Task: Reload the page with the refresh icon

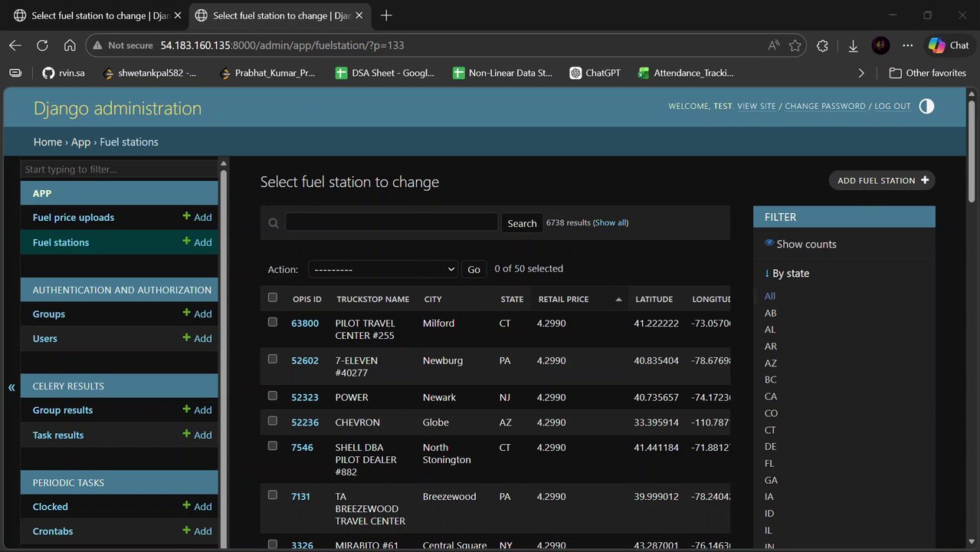Action: pos(42,45)
